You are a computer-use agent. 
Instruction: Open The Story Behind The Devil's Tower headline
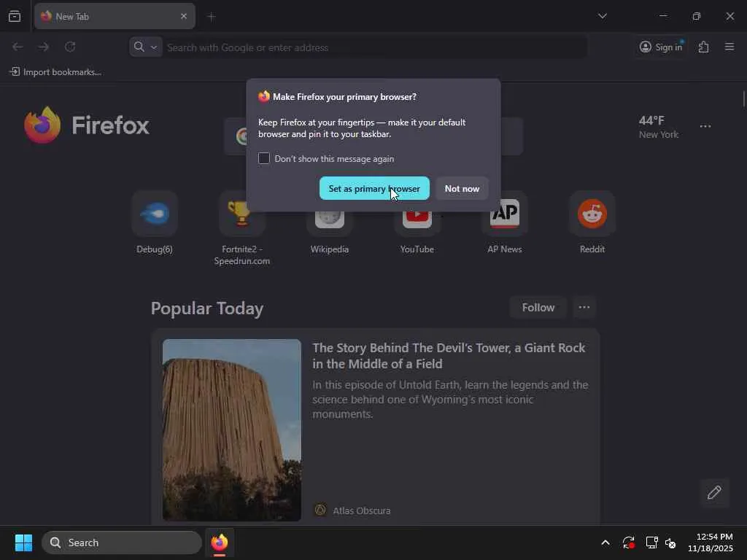pos(449,356)
